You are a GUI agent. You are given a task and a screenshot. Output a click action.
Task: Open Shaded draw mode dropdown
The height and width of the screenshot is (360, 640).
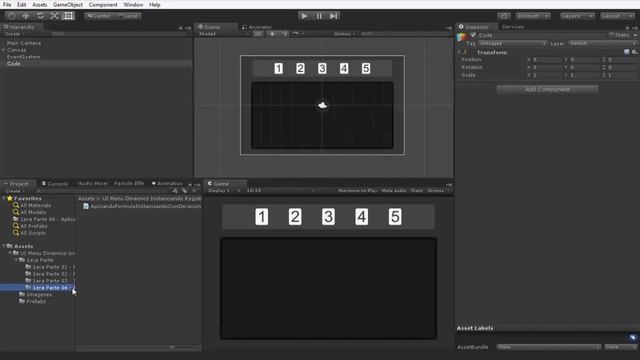[224, 34]
